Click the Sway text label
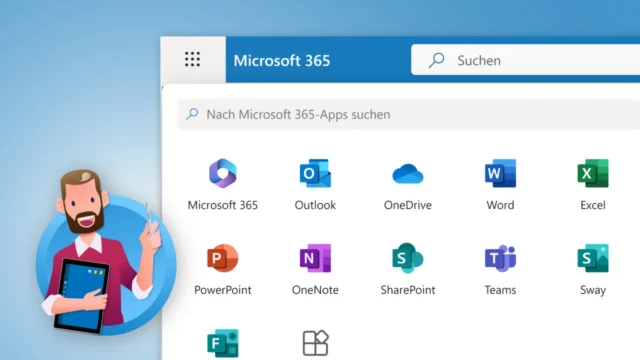640x360 pixels. click(x=593, y=290)
